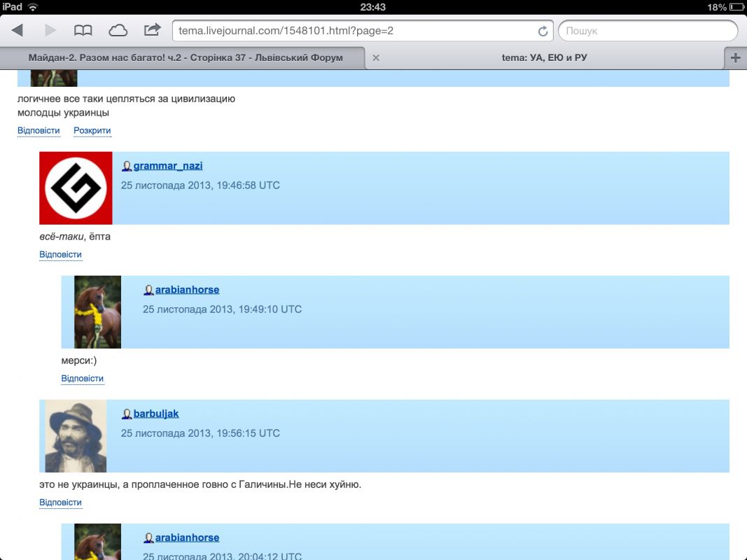This screenshot has width=747, height=560.
Task: Expand thread via Розкрити link
Action: (x=92, y=131)
